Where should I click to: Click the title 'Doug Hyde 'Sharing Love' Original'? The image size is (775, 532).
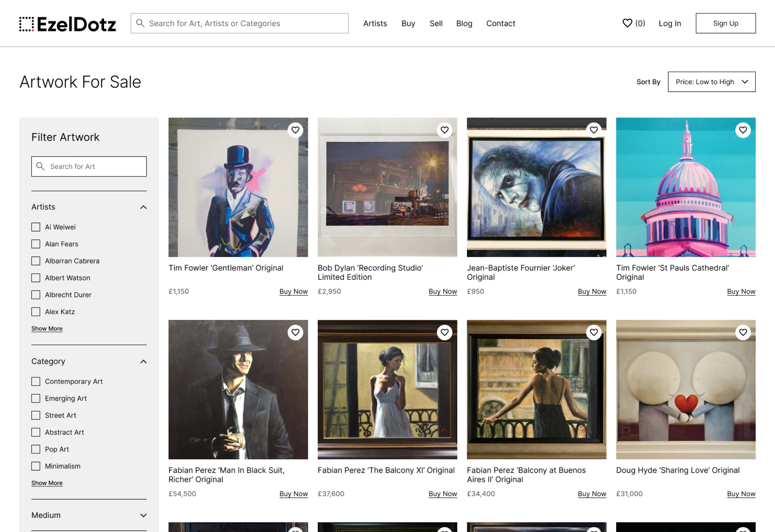677,470
